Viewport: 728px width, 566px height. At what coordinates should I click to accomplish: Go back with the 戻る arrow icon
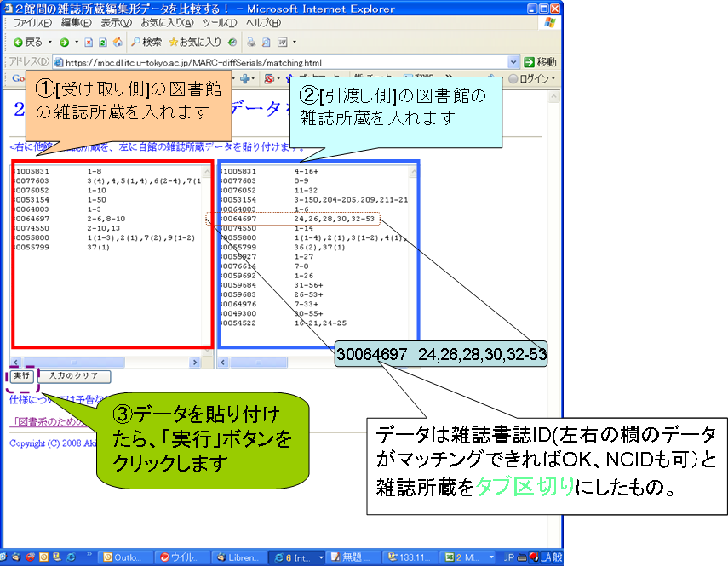(x=18, y=43)
